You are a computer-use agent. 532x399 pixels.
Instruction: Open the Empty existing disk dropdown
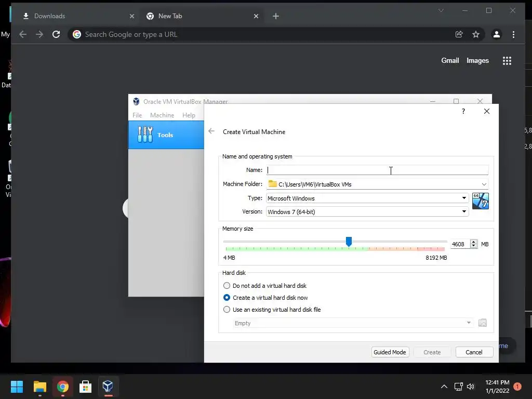pyautogui.click(x=353, y=323)
